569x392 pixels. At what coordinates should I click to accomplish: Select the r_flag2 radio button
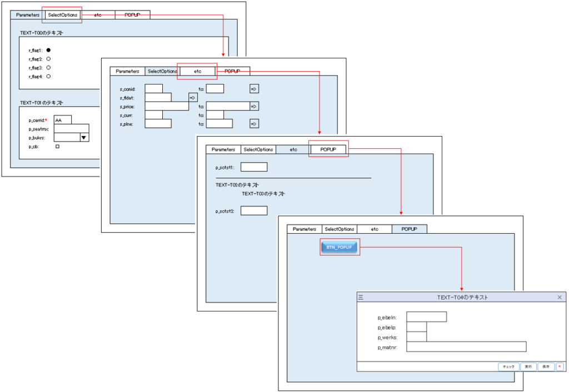coord(48,59)
